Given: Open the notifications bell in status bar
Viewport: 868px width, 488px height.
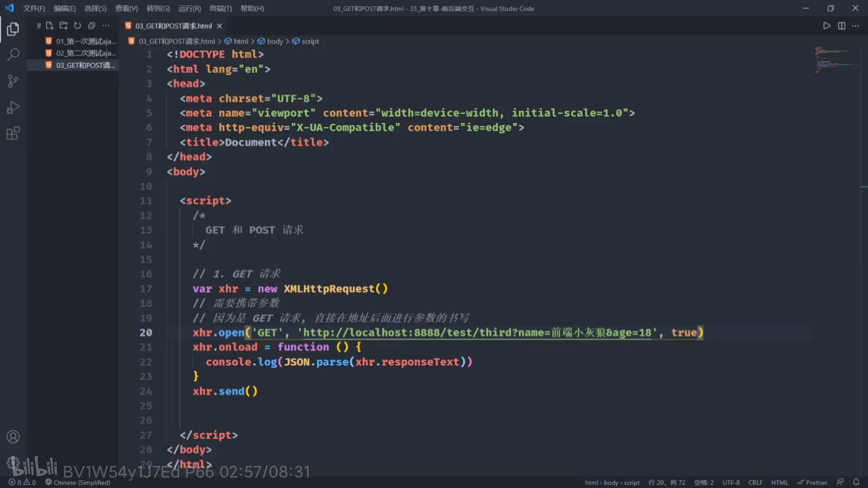Looking at the screenshot, I should (x=856, y=482).
